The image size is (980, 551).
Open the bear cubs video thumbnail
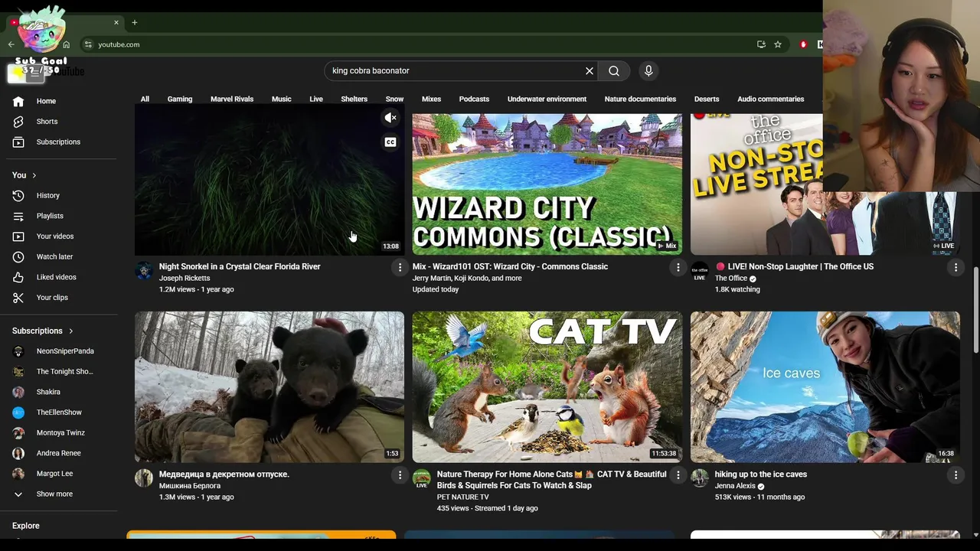(x=269, y=386)
